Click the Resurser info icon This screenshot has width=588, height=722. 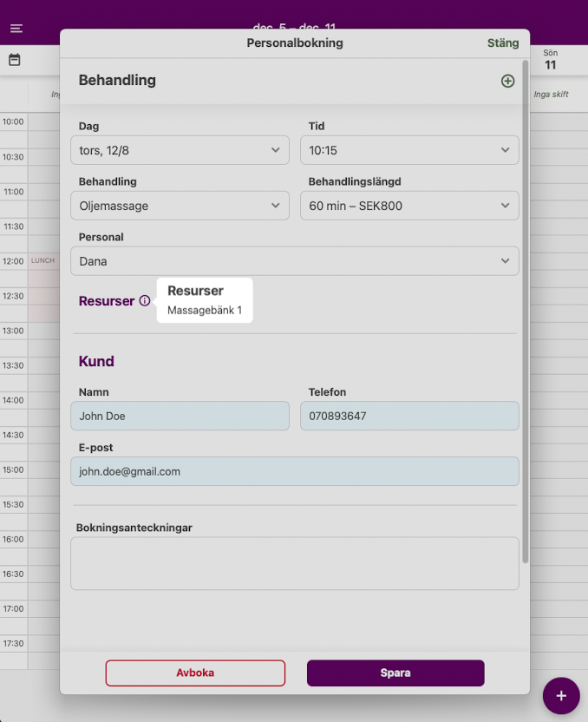(145, 301)
